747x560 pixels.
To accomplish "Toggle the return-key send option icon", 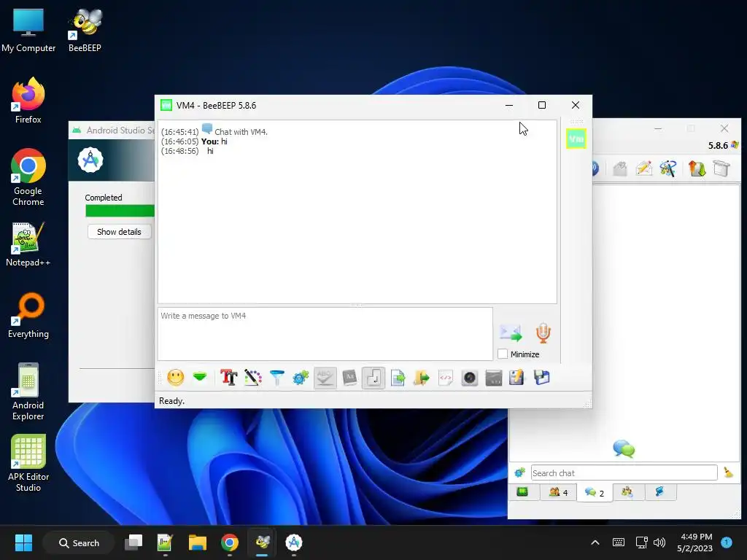I will click(x=373, y=378).
